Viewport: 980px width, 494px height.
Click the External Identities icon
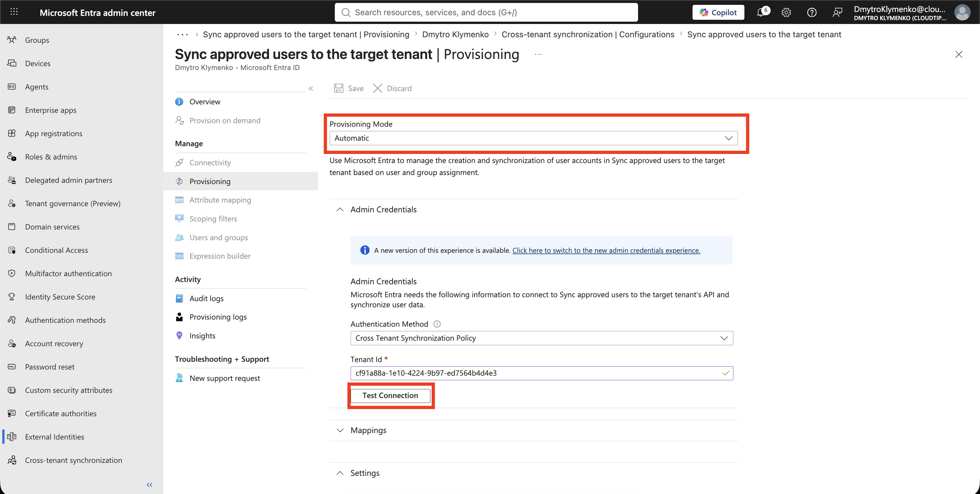tap(12, 437)
